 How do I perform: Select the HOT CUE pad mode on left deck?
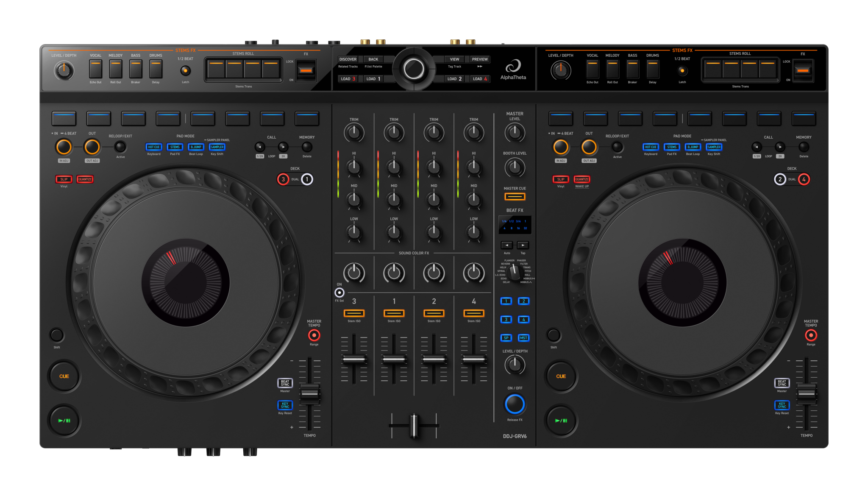[x=153, y=147]
